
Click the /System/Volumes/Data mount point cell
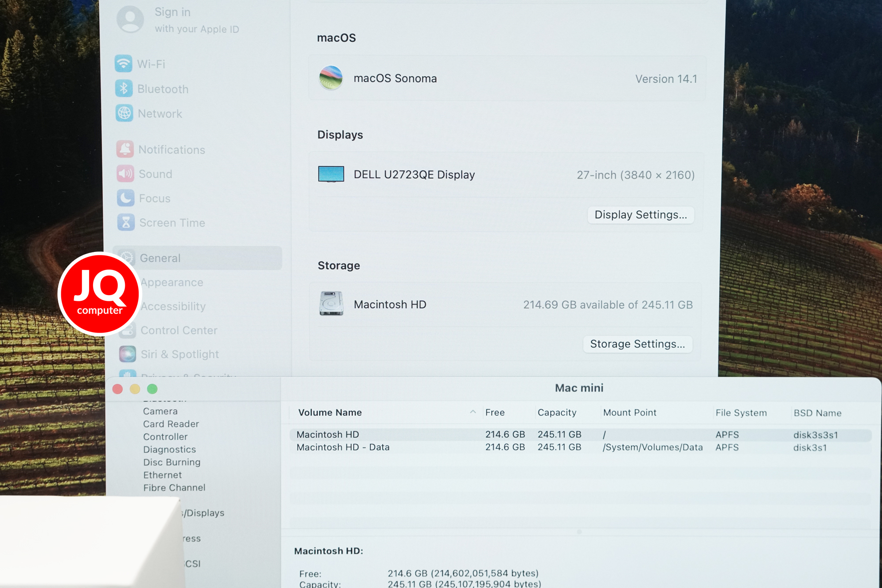click(653, 447)
